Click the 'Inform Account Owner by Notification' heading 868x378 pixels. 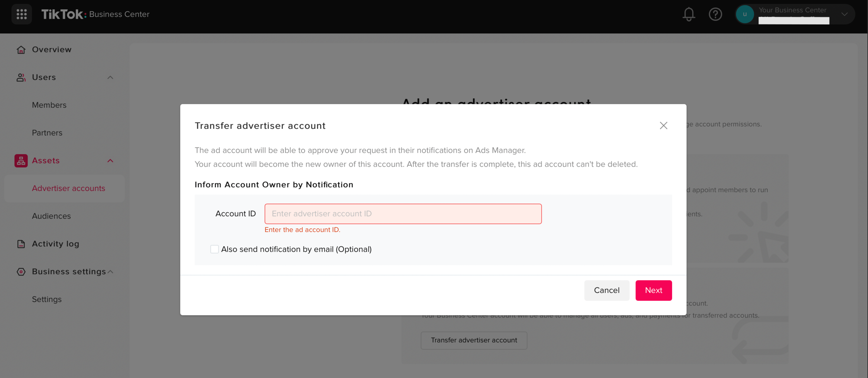click(x=274, y=184)
